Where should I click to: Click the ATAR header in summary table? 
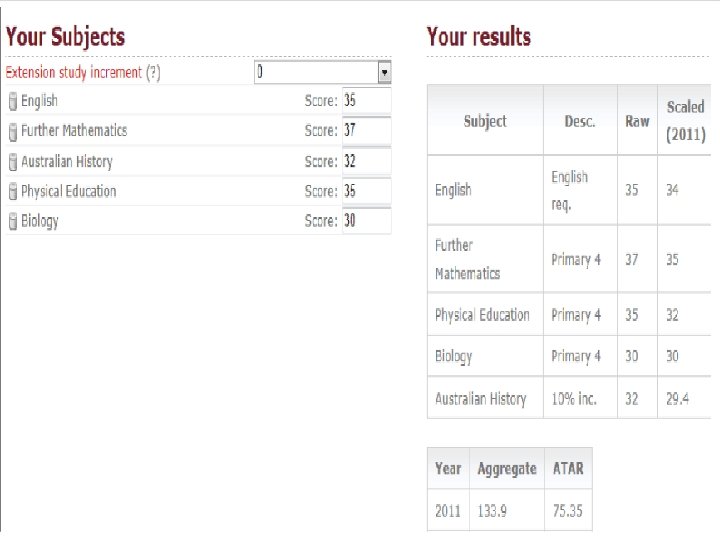click(568, 468)
